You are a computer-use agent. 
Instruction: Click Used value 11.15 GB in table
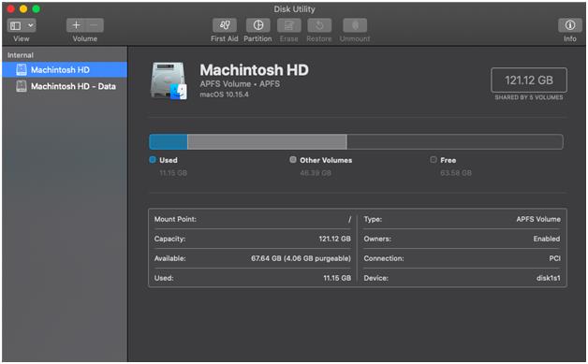[337, 278]
